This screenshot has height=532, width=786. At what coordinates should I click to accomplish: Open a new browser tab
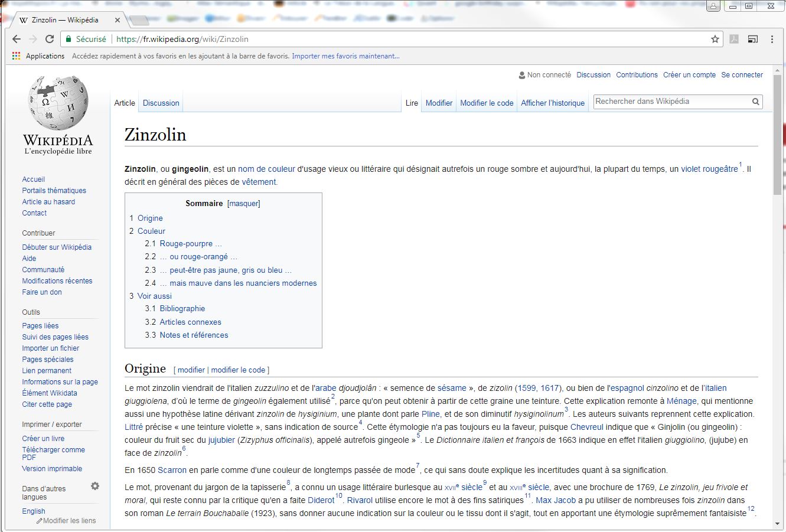coord(139,21)
